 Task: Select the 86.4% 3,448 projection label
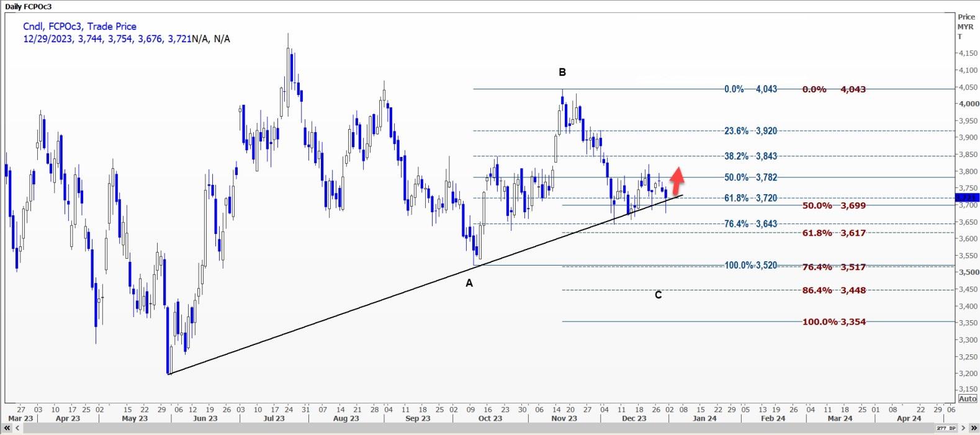point(834,290)
